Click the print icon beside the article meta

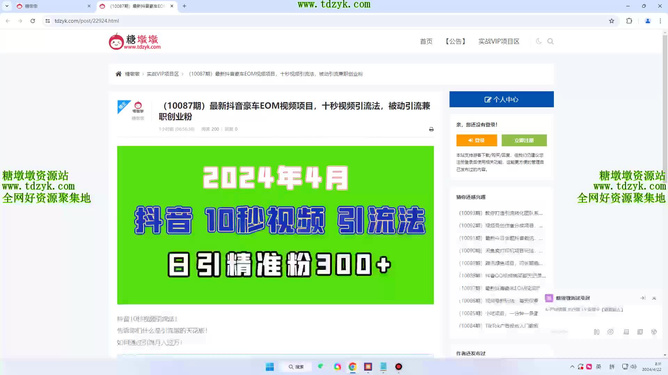coord(431,129)
